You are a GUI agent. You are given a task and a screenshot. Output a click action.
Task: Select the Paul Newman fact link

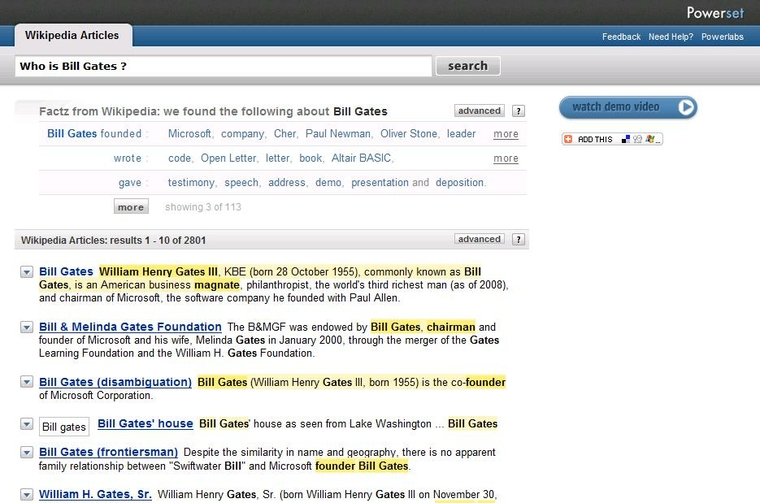tap(337, 134)
